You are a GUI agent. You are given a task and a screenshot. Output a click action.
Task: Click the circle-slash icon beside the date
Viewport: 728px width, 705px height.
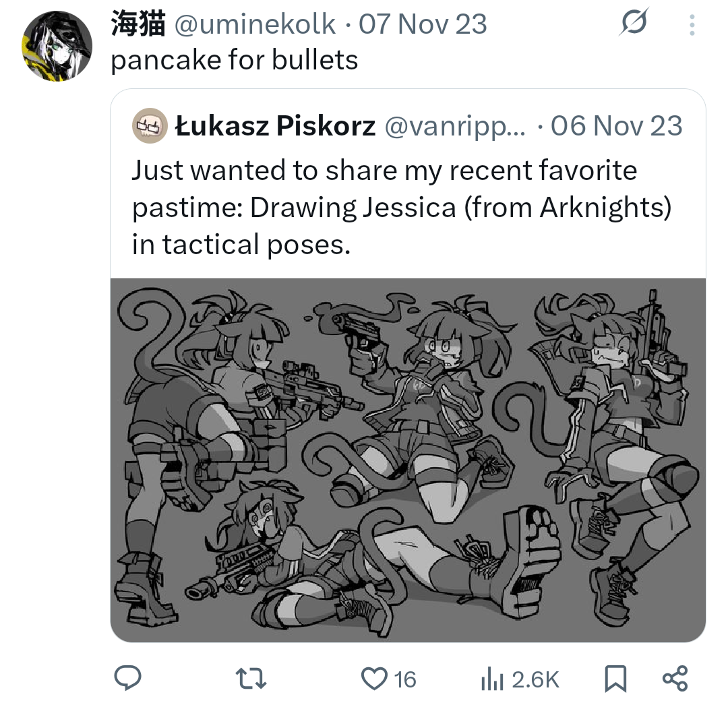[x=633, y=24]
